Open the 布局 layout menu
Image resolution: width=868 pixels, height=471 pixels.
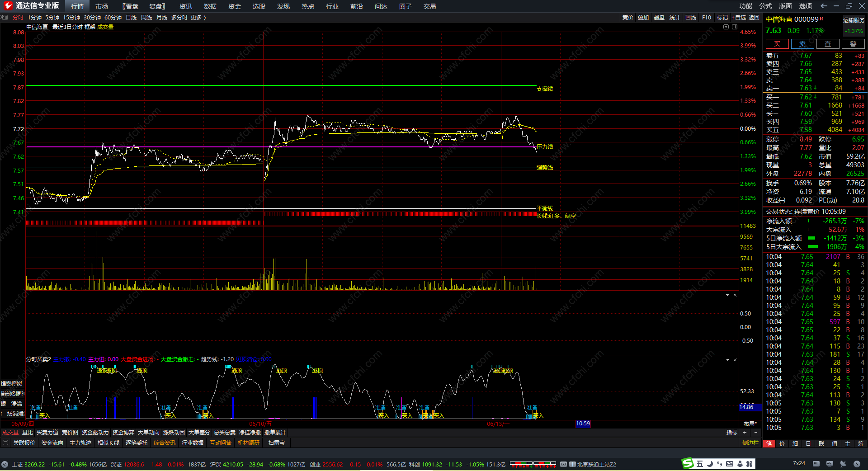coord(750,424)
